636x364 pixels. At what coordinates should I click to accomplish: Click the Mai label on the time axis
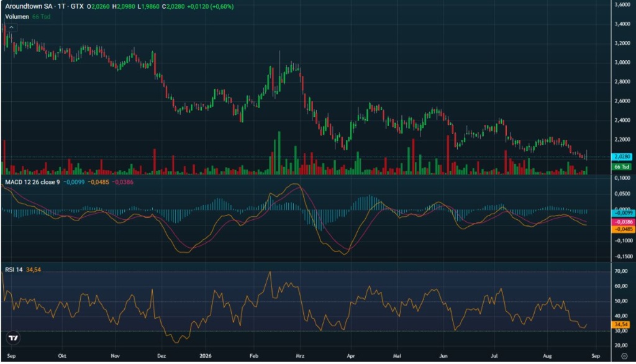click(x=397, y=356)
